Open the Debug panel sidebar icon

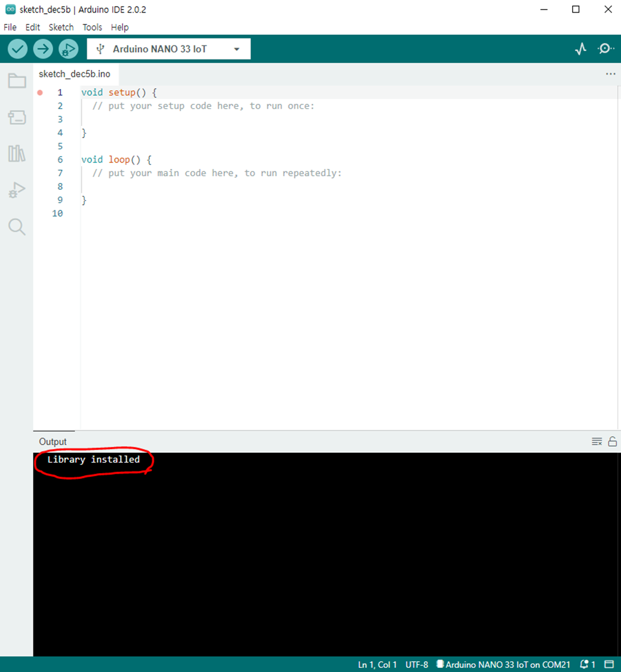17,190
